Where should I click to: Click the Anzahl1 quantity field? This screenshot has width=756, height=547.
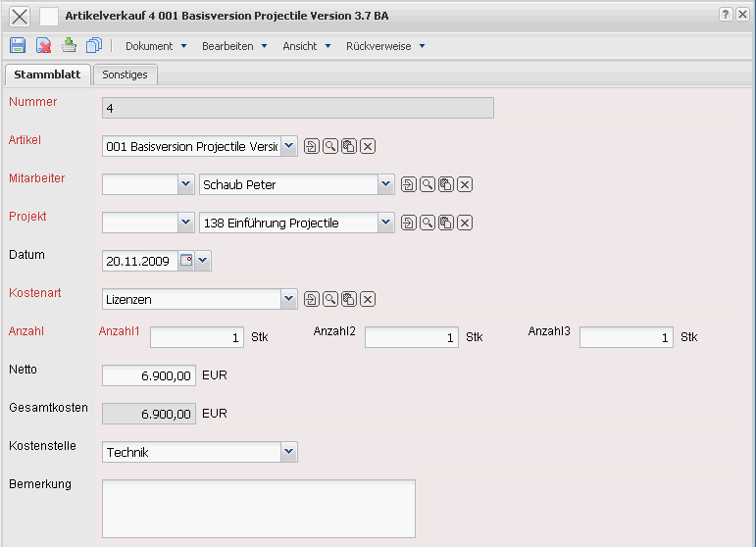tap(197, 337)
